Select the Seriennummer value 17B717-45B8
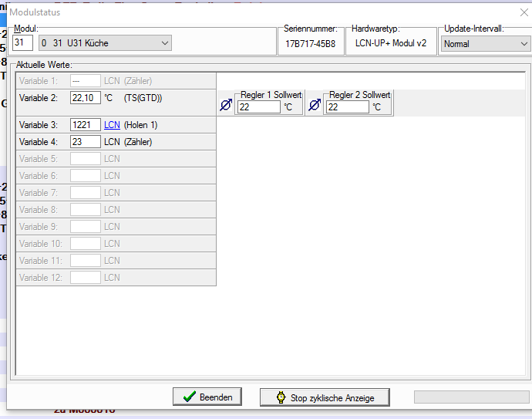The image size is (532, 419). pos(310,44)
